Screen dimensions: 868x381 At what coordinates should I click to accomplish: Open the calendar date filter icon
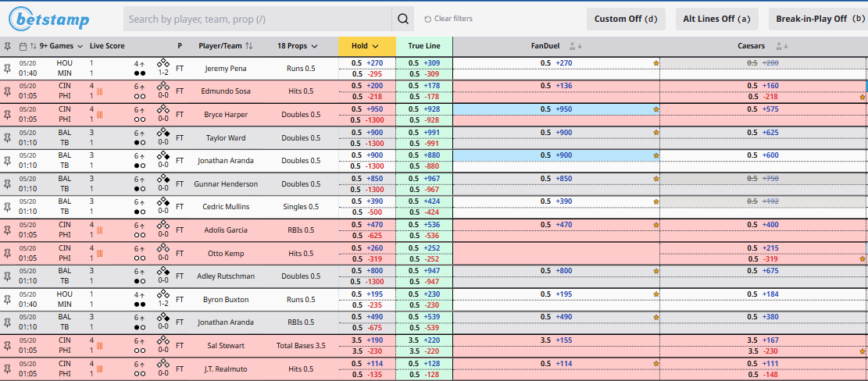tap(23, 46)
